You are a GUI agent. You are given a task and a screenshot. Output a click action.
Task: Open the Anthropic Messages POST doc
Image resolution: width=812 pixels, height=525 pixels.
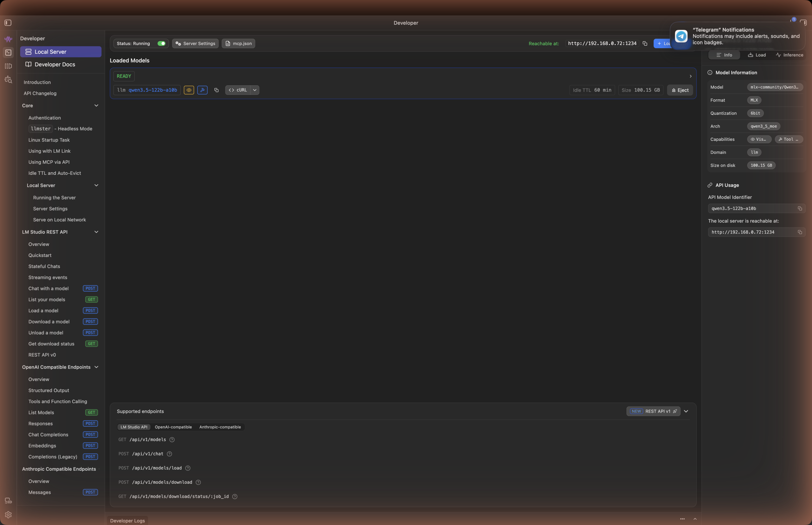63,492
